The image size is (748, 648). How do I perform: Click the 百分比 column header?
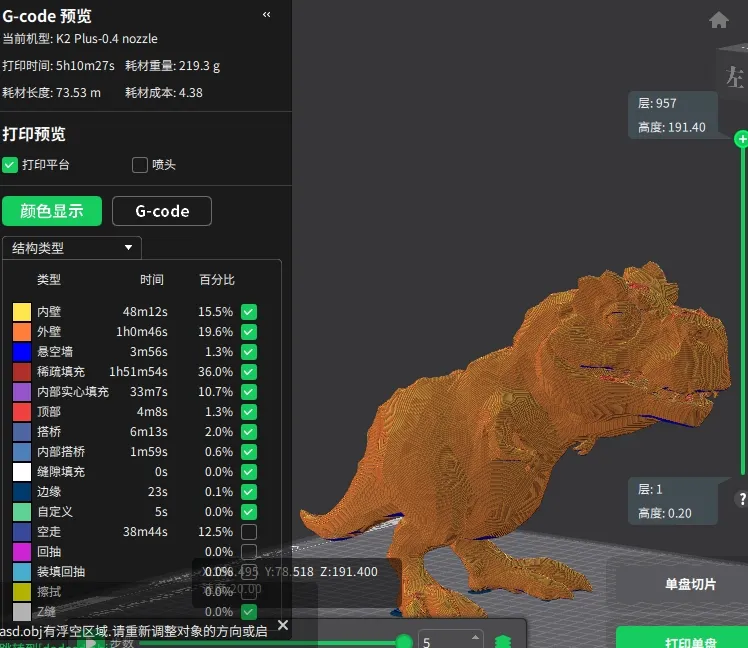[217, 280]
